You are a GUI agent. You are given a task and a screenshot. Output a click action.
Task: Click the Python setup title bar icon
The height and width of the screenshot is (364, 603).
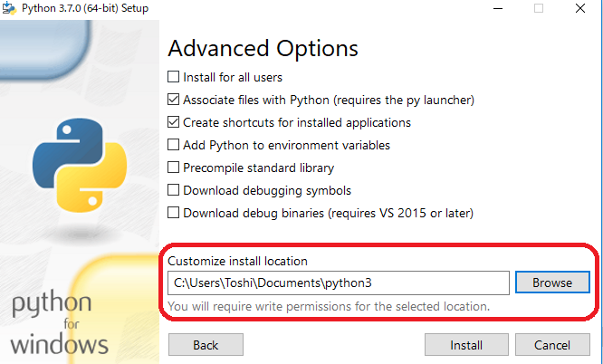pyautogui.click(x=9, y=8)
